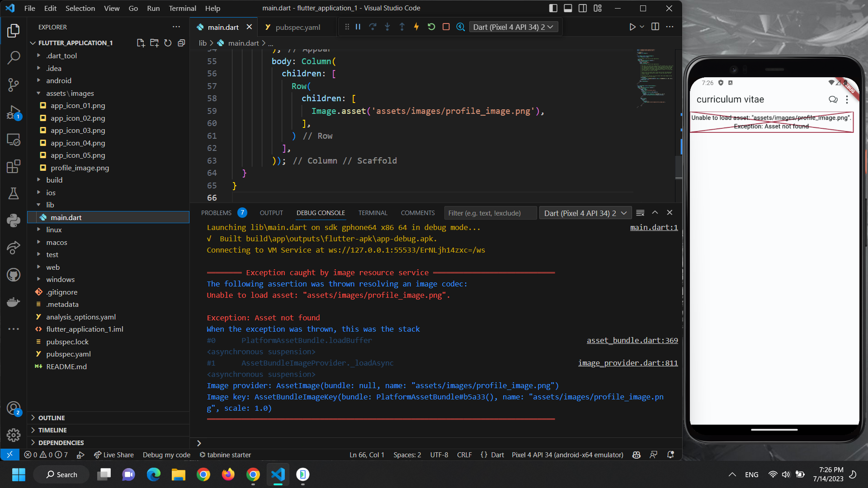Open the debug session dropdown in toolbar
The image size is (868, 488).
click(x=514, y=27)
